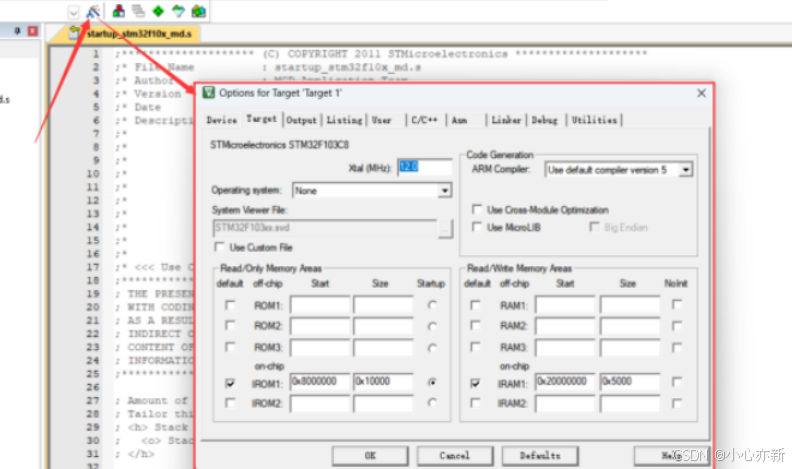Select IROM2 Startup radio button
This screenshot has width=792, height=469.
tap(432, 402)
